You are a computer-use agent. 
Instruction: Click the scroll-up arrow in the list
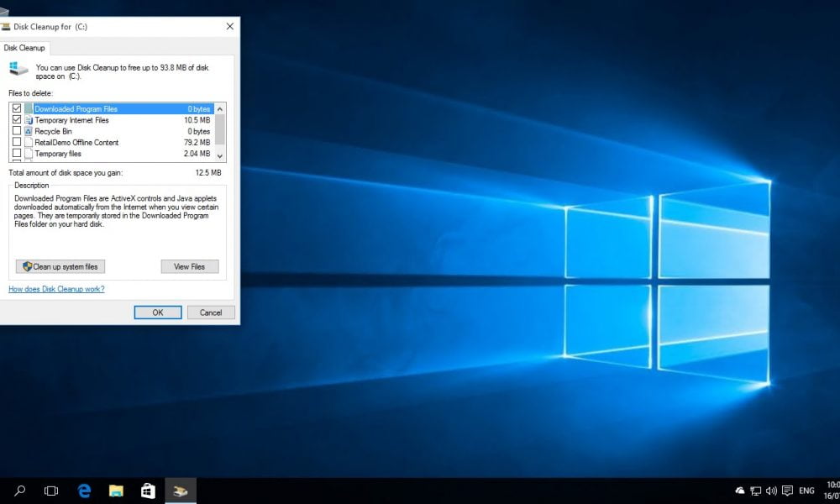coord(219,108)
